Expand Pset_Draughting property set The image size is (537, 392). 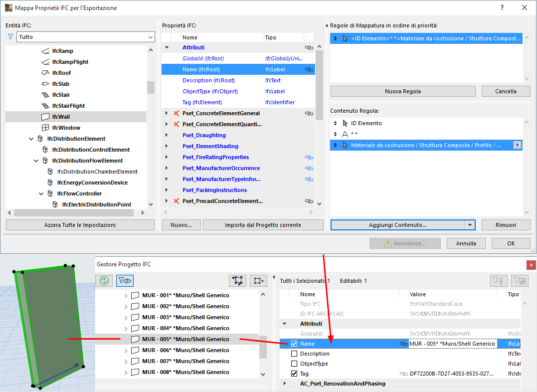click(167, 135)
